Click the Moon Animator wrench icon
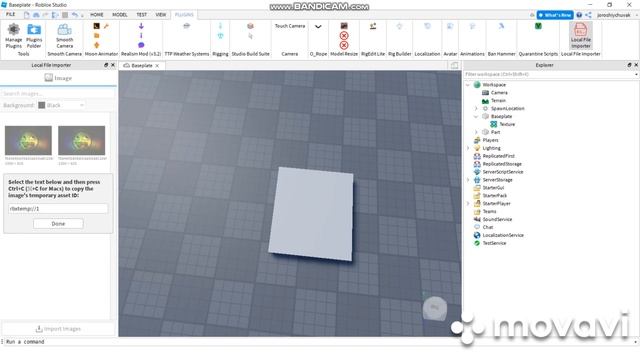Viewport: 640px width, 360px height. click(106, 26)
